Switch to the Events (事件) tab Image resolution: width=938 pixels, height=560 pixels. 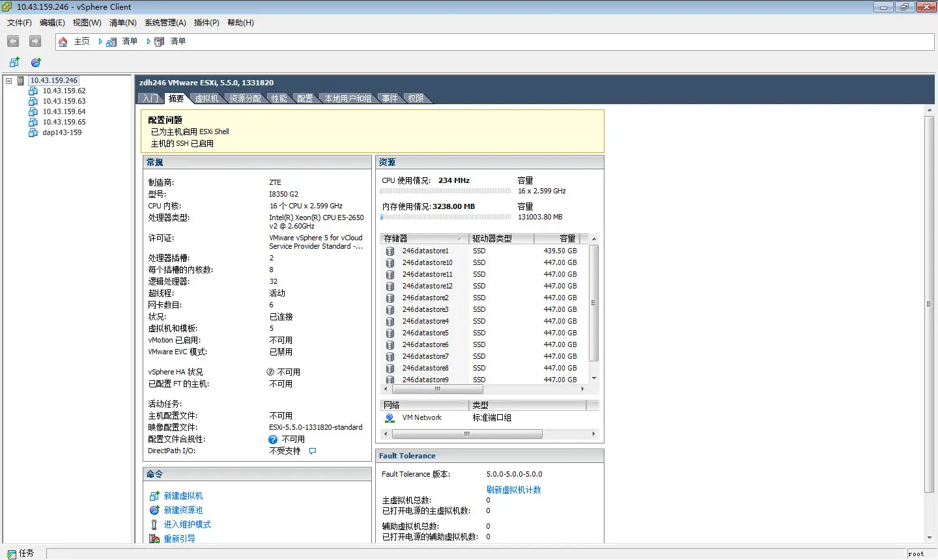pyautogui.click(x=390, y=99)
